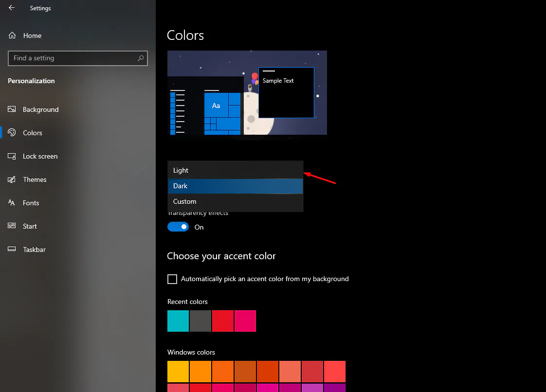Click the Aa tile in the preview
The image size is (546, 392).
pos(216,106)
